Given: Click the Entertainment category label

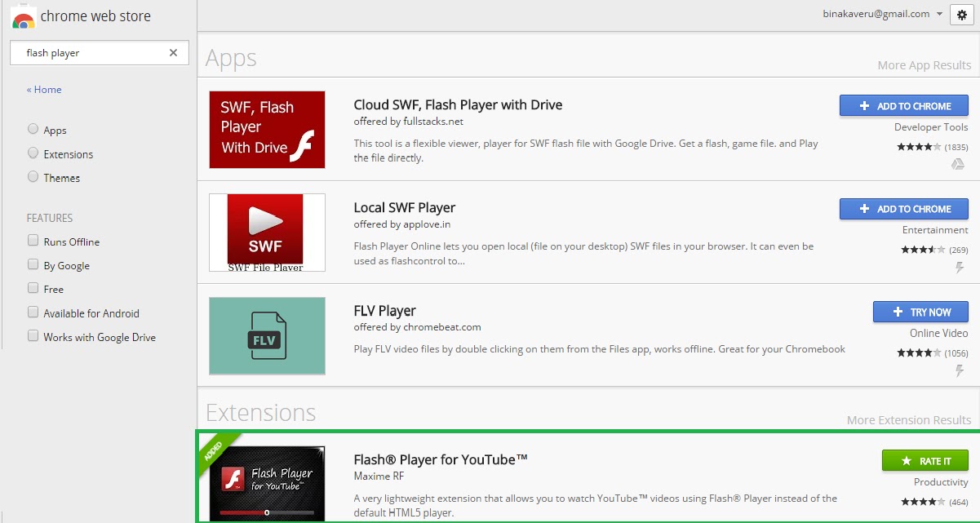Looking at the screenshot, I should pyautogui.click(x=935, y=230).
